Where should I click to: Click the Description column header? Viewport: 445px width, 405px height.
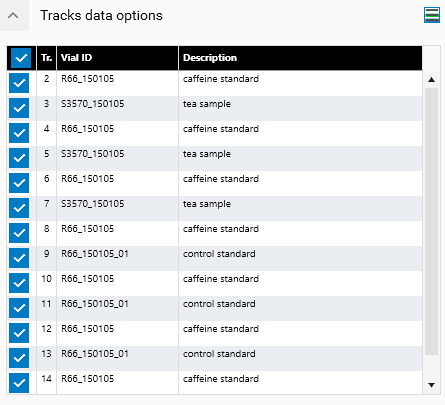[300, 58]
